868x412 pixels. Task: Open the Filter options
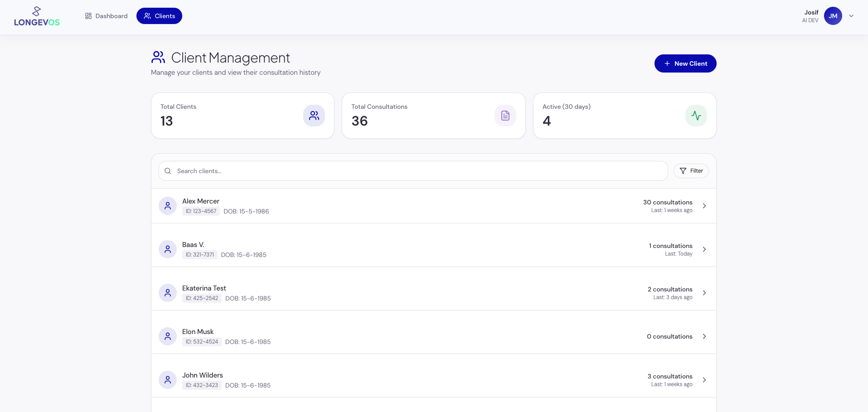click(x=691, y=171)
